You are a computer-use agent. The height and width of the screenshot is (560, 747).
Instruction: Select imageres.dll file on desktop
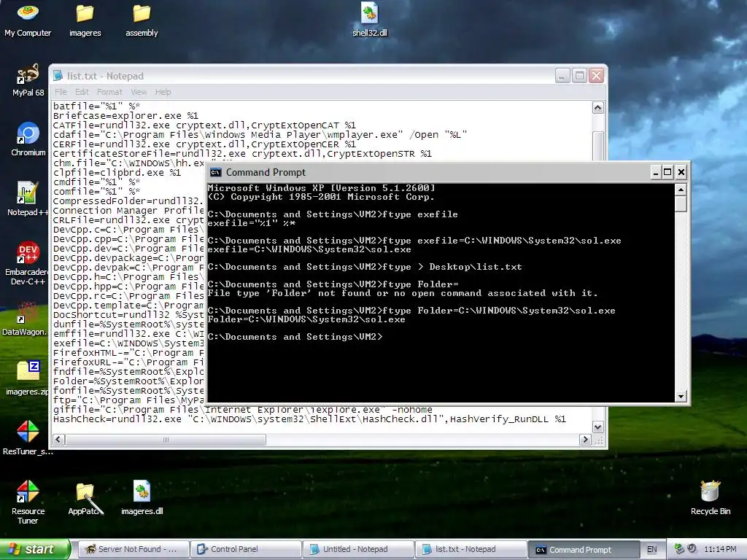tap(142, 498)
